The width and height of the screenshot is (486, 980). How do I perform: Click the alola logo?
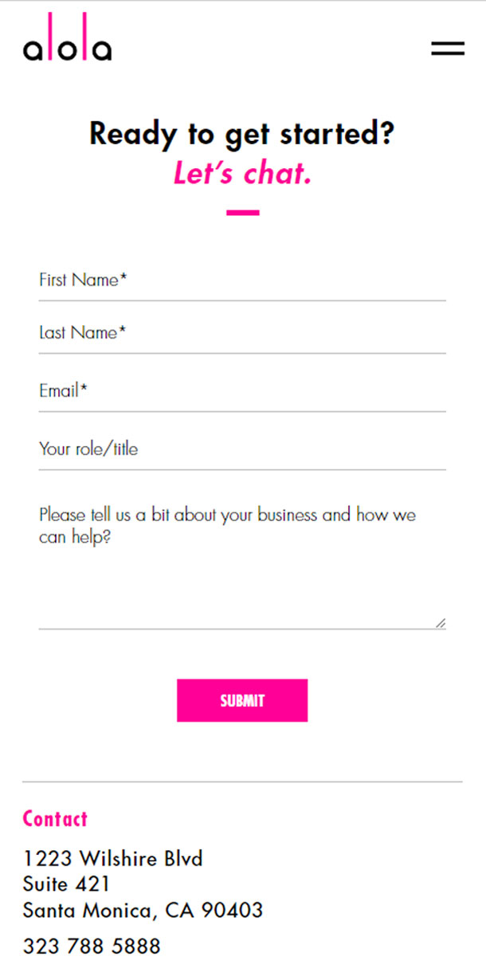tap(67, 38)
